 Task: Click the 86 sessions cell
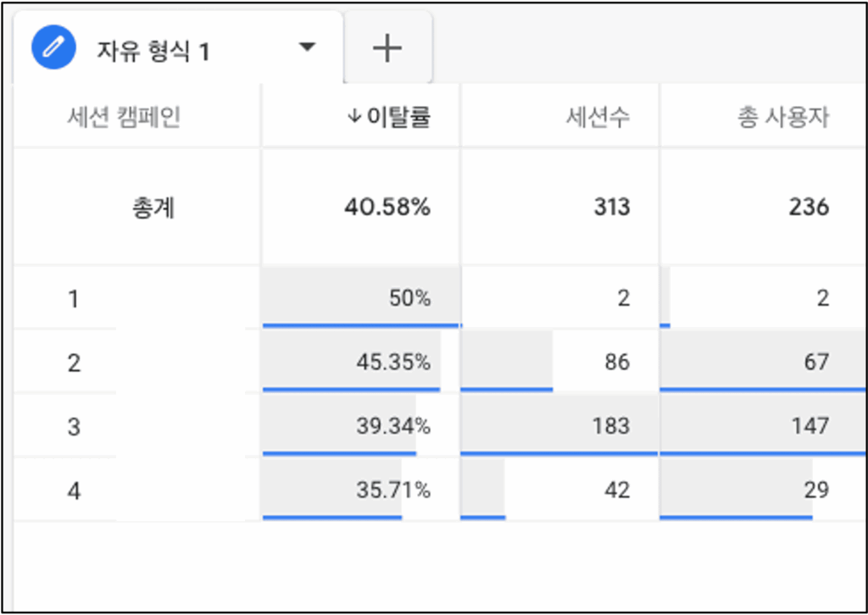(x=616, y=363)
